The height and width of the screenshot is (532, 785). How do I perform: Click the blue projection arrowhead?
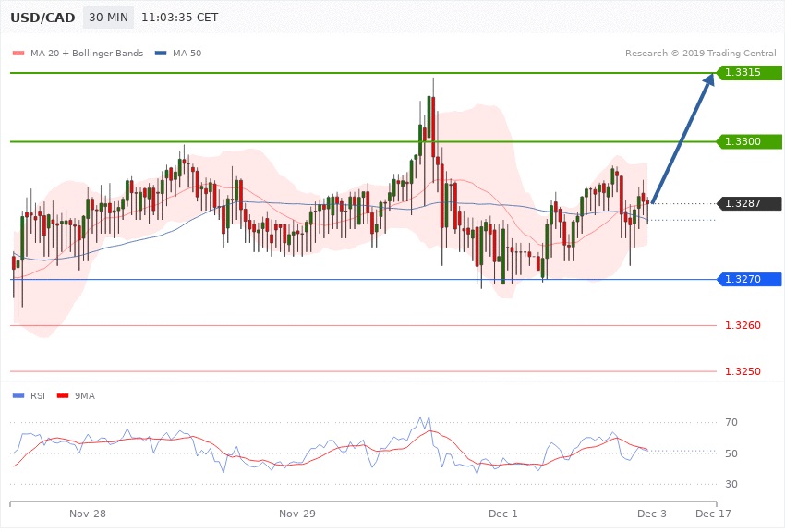click(708, 81)
